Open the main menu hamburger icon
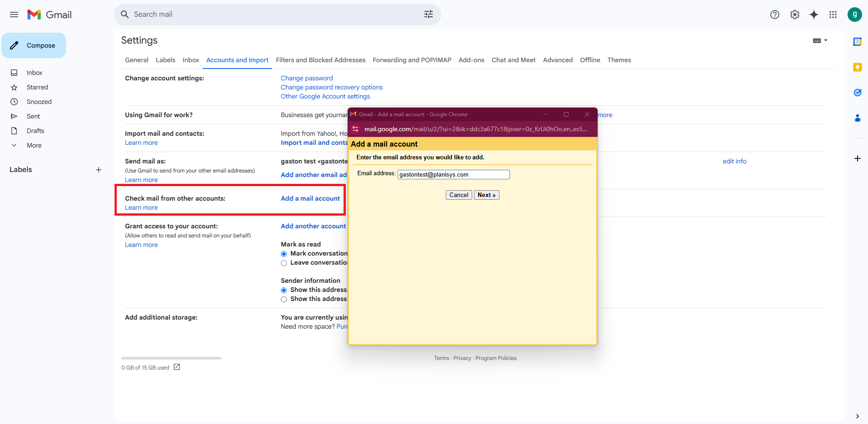The image size is (868, 424). (x=14, y=15)
